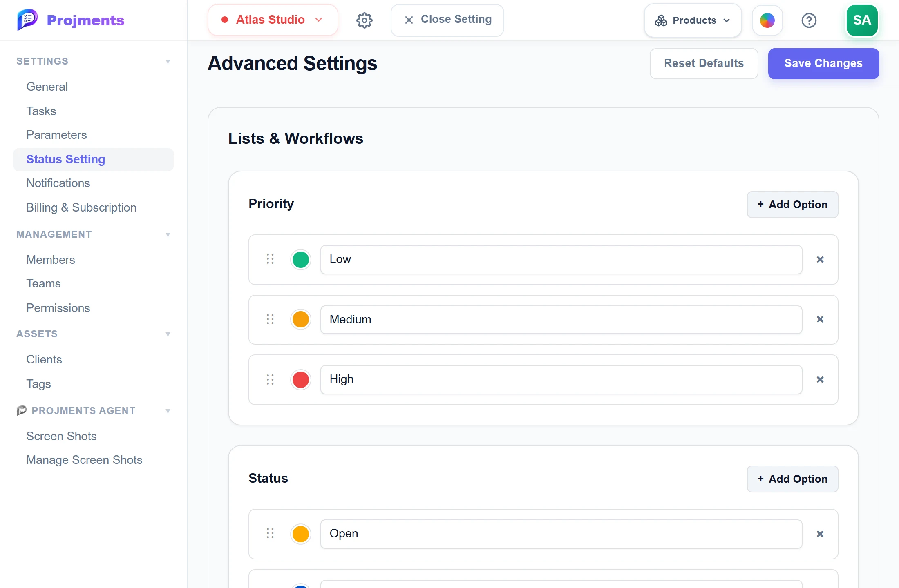899x588 pixels.
Task: Collapse the Assets section arrow
Action: coord(168,334)
